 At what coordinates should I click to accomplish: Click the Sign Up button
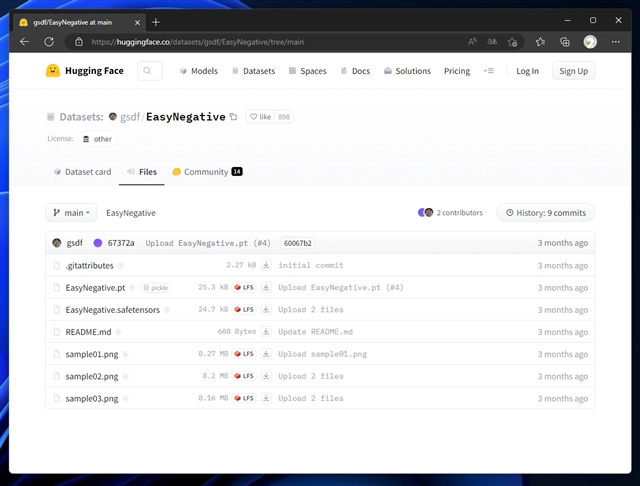573,71
